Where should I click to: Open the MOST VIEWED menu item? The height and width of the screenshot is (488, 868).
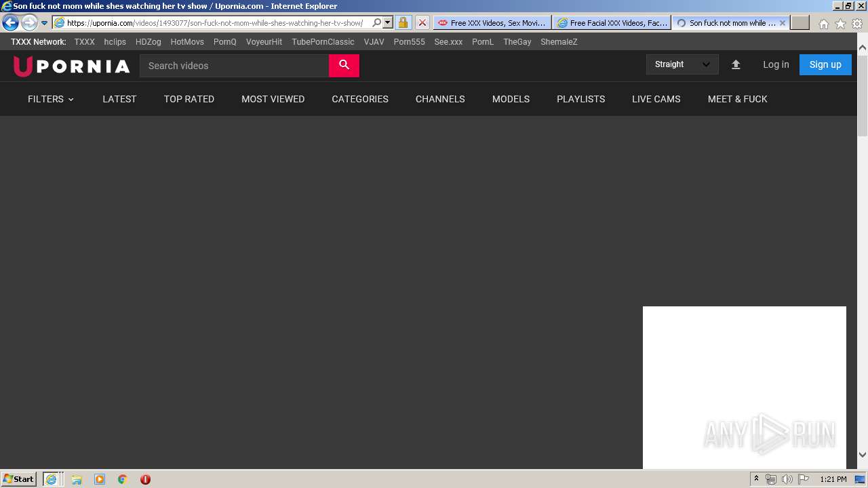click(x=273, y=99)
